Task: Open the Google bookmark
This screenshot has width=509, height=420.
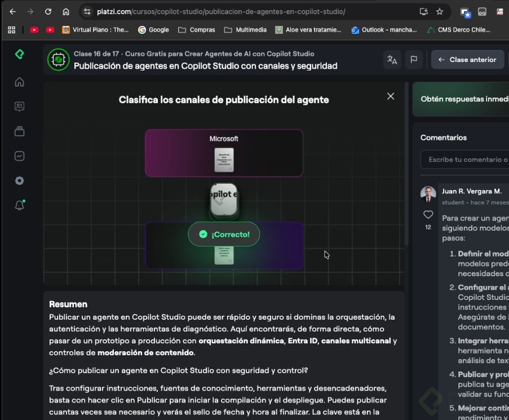Action: click(153, 30)
